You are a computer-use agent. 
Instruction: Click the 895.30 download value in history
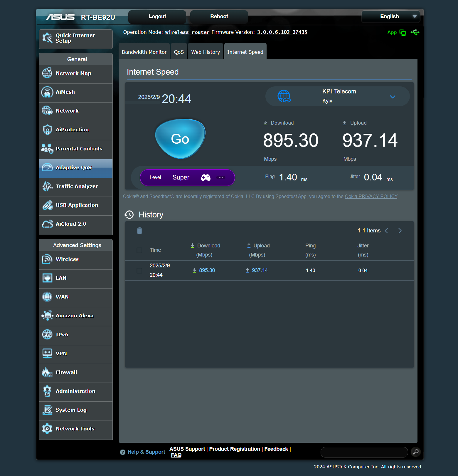pos(207,270)
